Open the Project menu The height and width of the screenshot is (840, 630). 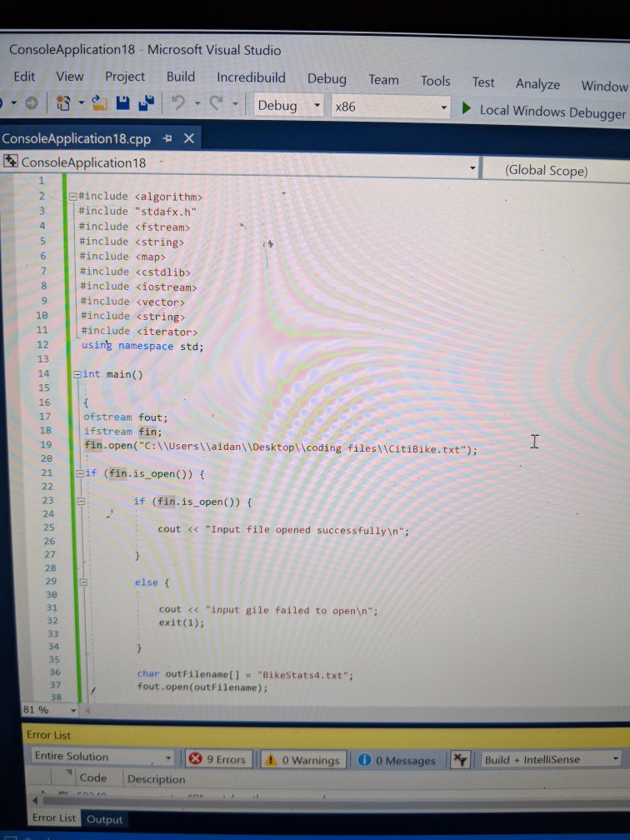click(x=125, y=77)
